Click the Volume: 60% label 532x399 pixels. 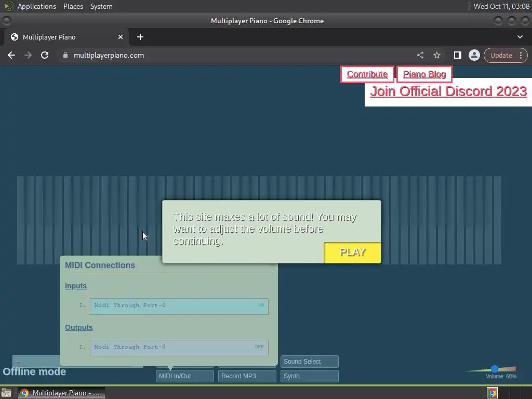click(501, 376)
